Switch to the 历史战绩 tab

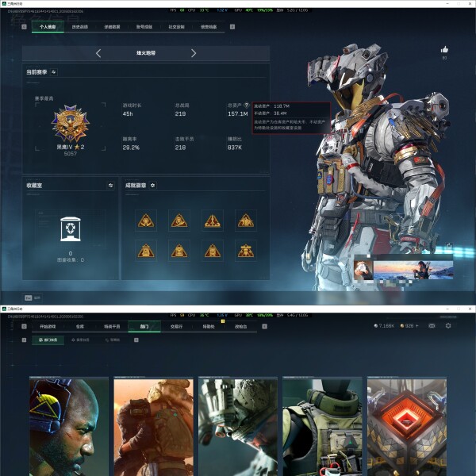(x=80, y=27)
